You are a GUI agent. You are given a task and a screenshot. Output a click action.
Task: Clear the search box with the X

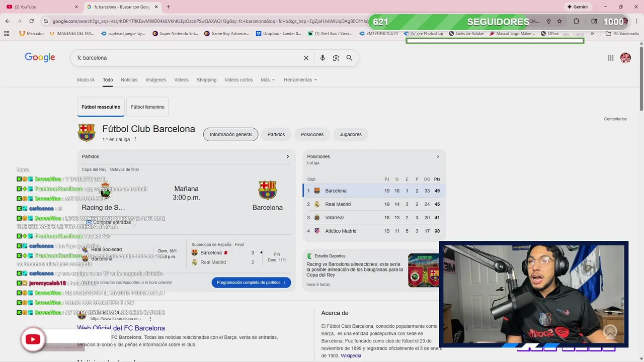point(306,58)
